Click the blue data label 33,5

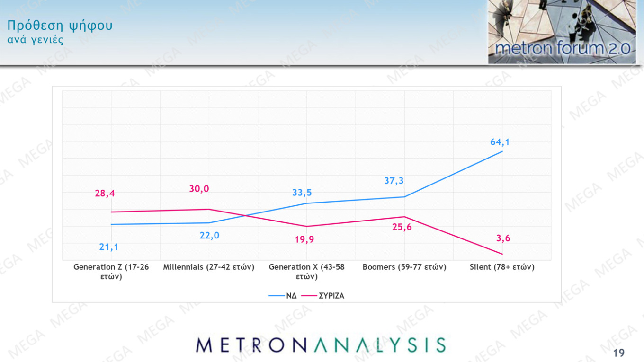pos(302,193)
